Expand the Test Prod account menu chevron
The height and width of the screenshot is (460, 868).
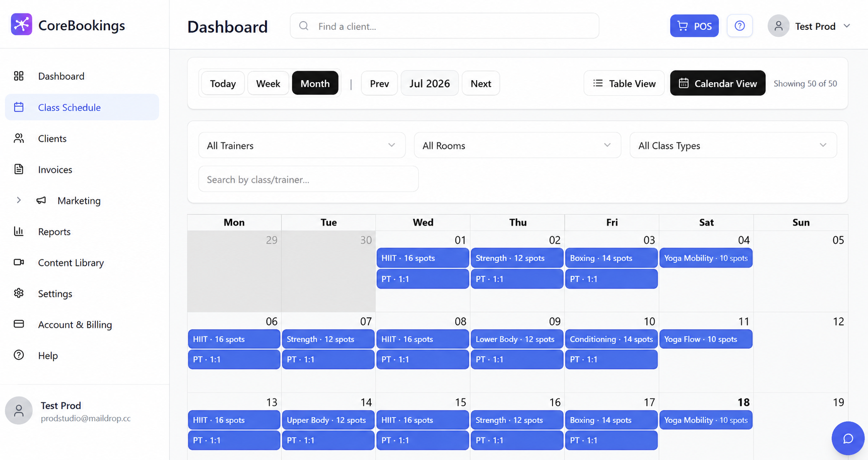847,26
